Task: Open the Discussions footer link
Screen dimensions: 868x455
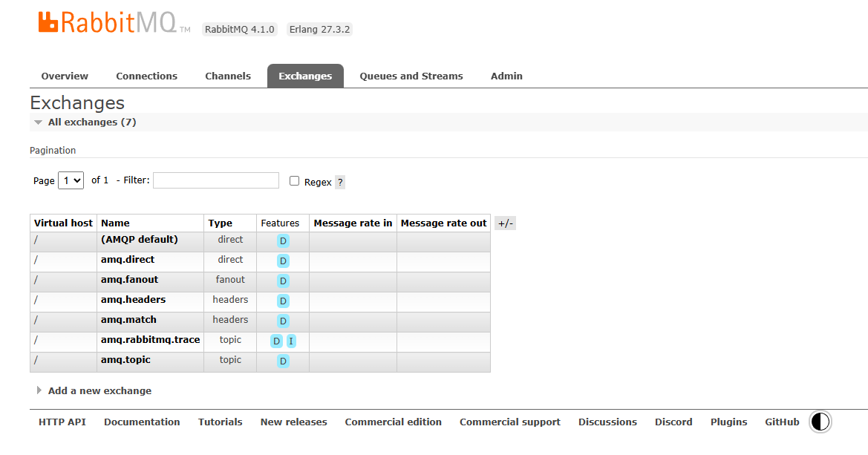Action: [607, 422]
